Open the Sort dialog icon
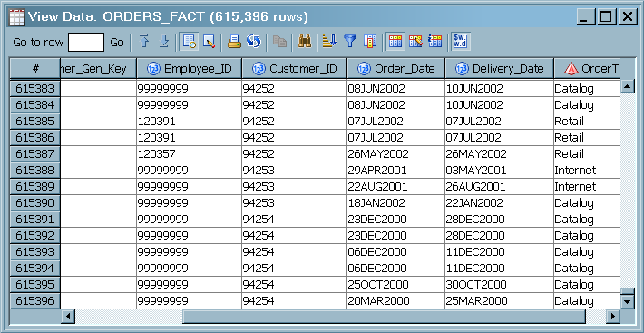644x333 pixels. [329, 42]
